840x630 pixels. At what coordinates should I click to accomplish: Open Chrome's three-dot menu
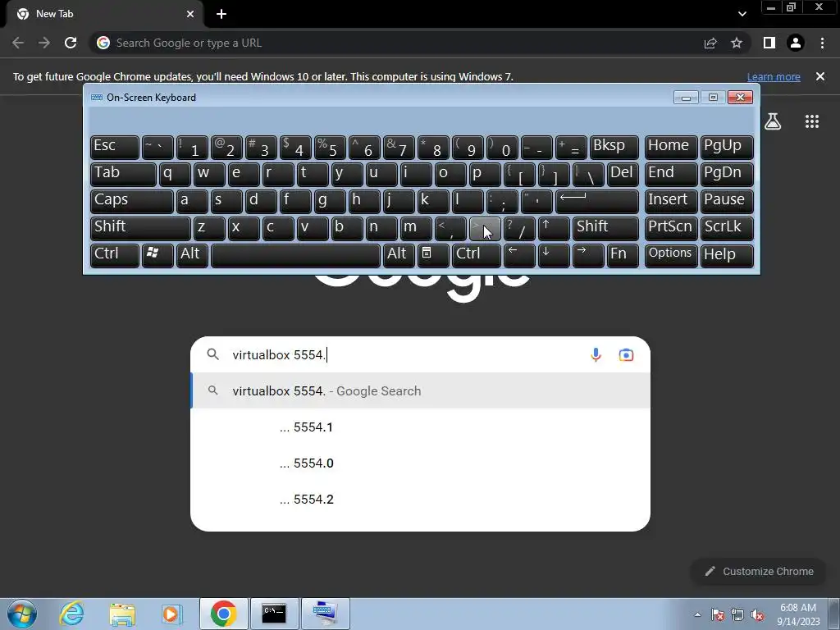pyautogui.click(x=822, y=43)
